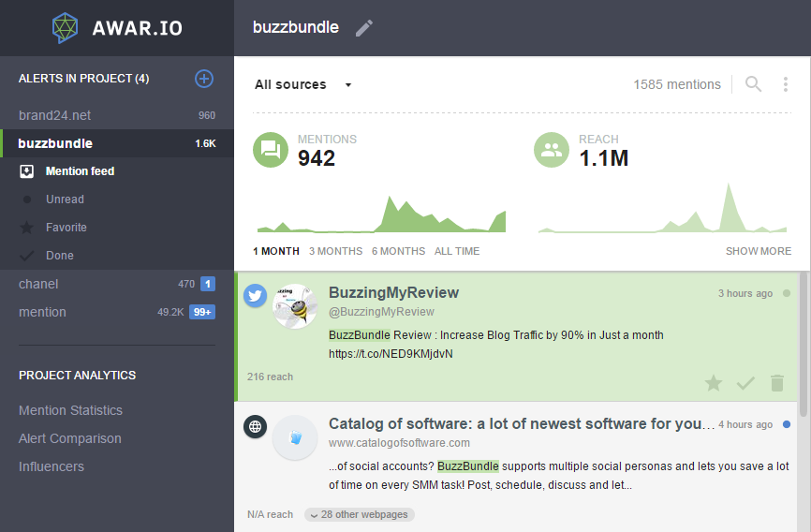The image size is (811, 532).
Task: Open Catalog of software mention title
Action: point(522,424)
